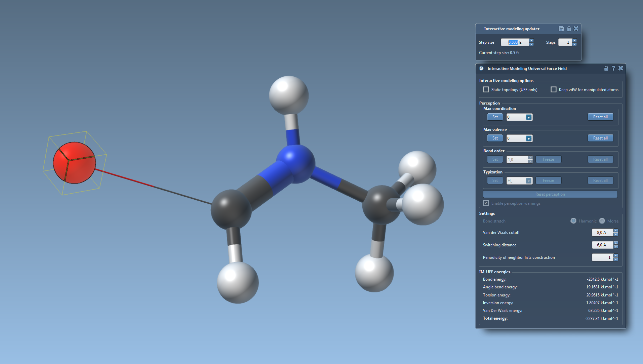Close the Universal Force Field panel
Image resolution: width=643 pixels, height=364 pixels.
point(620,68)
